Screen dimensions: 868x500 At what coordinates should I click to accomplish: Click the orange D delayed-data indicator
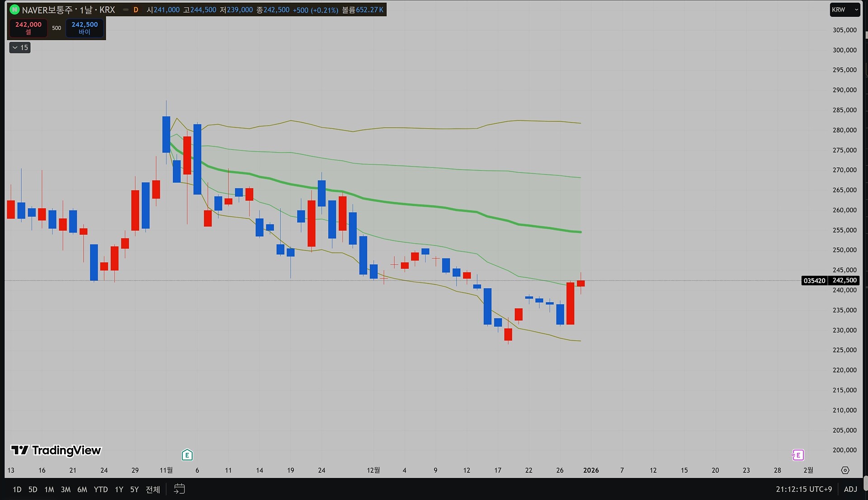point(136,10)
